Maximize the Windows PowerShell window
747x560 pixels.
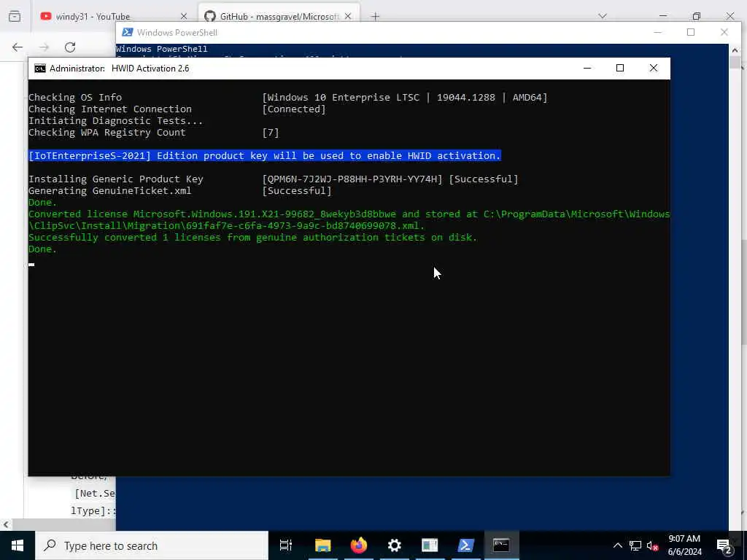coord(691,32)
